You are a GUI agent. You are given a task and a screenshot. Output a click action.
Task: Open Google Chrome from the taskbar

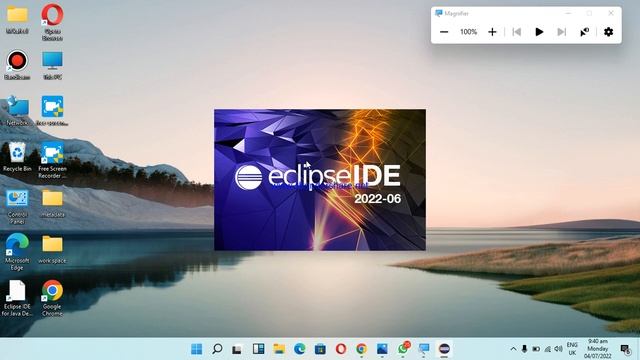tap(361, 349)
